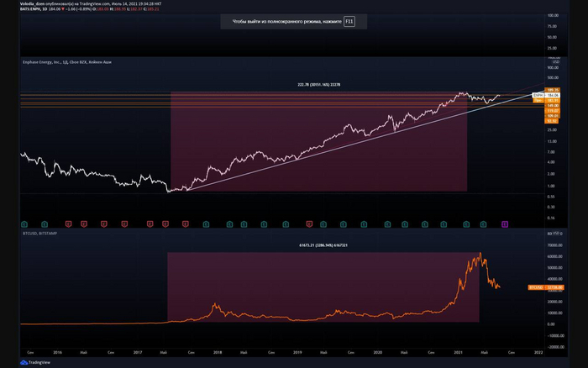The width and height of the screenshot is (588, 368).
Task: Click the first red earnings marker from left
Action: [x=68, y=223]
